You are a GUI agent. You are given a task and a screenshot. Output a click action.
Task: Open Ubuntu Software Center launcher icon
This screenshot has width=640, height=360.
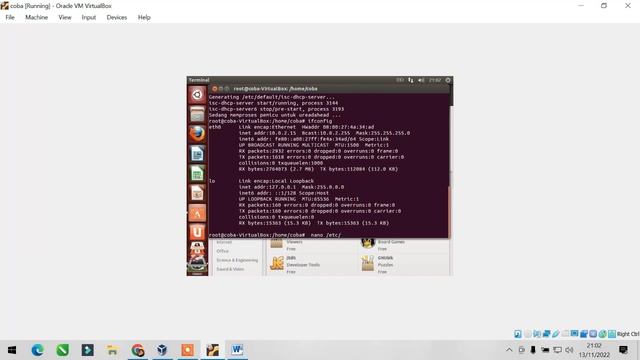point(197,213)
